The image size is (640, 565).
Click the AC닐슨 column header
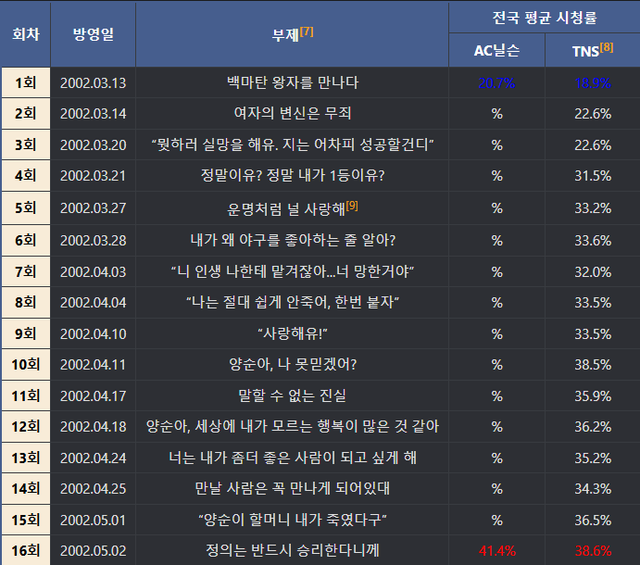click(496, 51)
